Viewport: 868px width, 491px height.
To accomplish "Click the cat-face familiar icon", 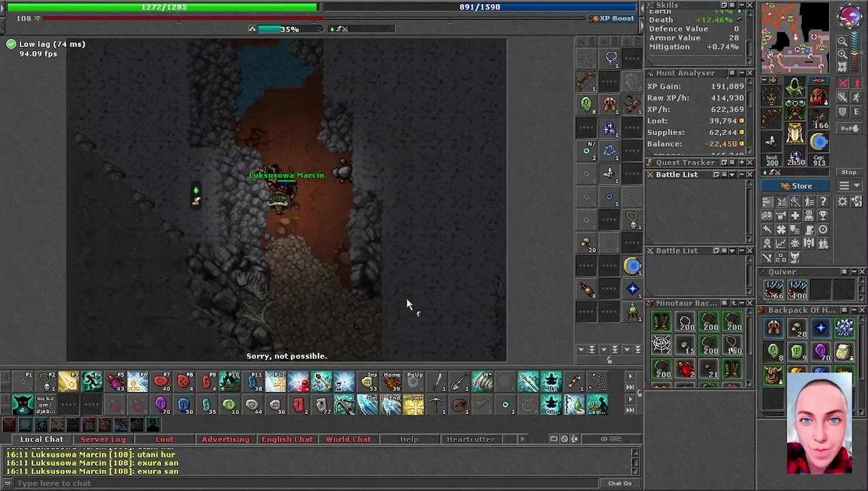I will [x=795, y=257].
